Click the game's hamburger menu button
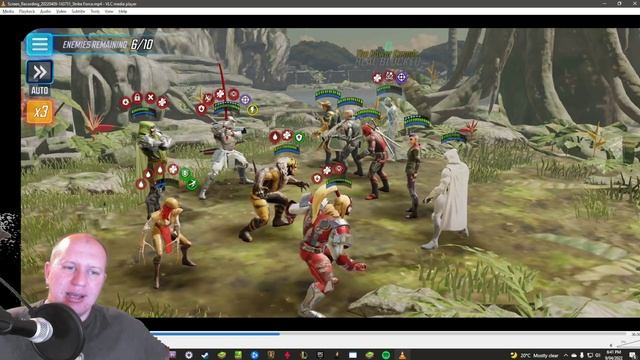The width and height of the screenshot is (640, 360). [x=40, y=44]
